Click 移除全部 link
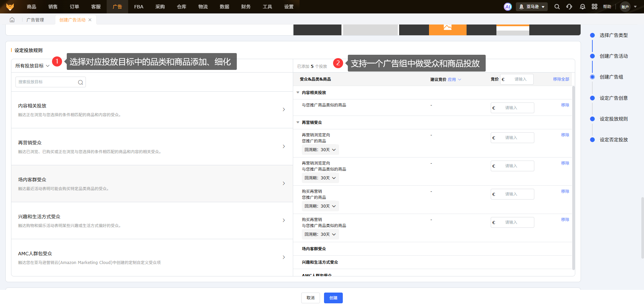The image size is (644, 306). tap(561, 79)
